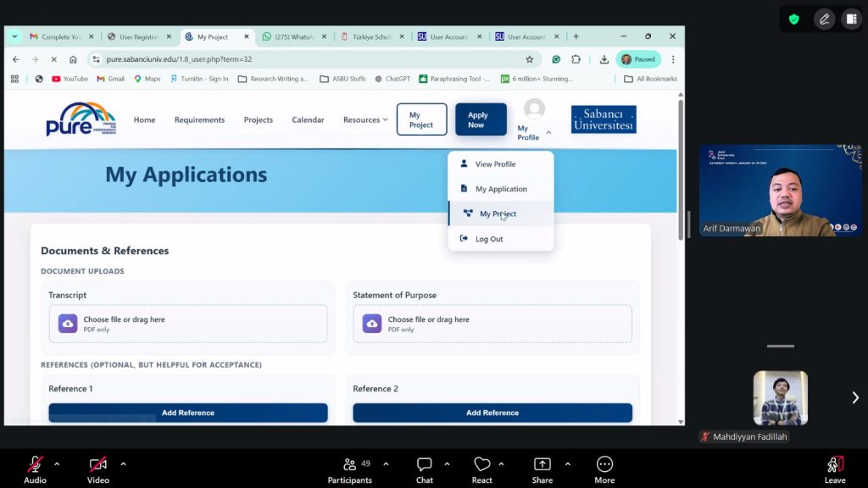Click the More options ellipsis icon
The height and width of the screenshot is (488, 868).
coord(604,464)
